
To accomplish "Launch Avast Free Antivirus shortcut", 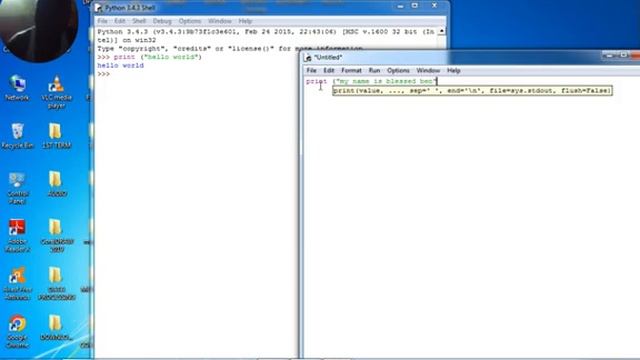I will pyautogui.click(x=17, y=284).
